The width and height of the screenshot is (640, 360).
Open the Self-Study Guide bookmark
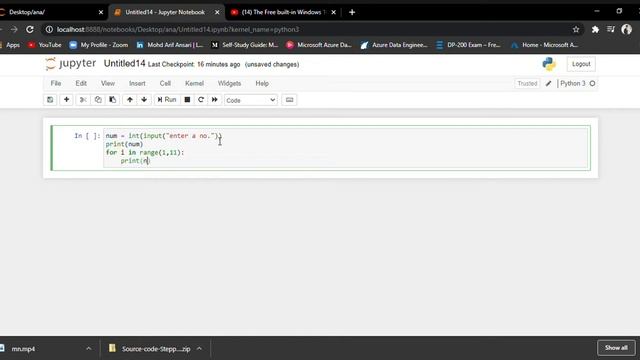[x=244, y=45]
